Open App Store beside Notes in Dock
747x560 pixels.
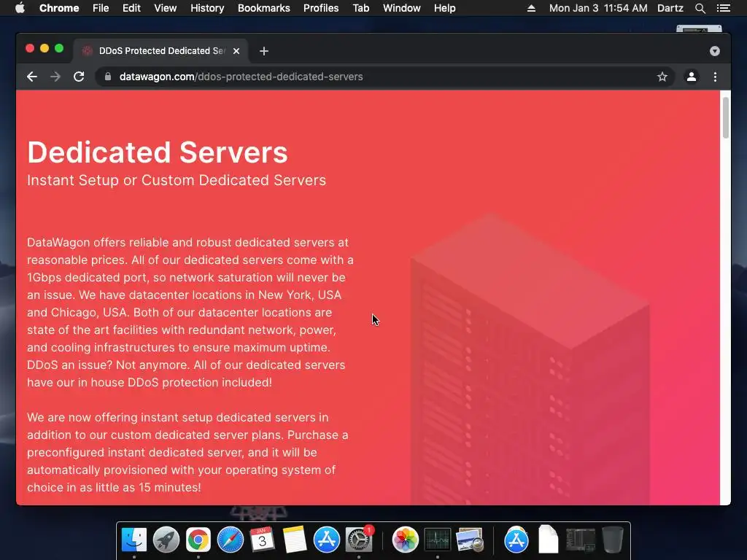coord(326,540)
